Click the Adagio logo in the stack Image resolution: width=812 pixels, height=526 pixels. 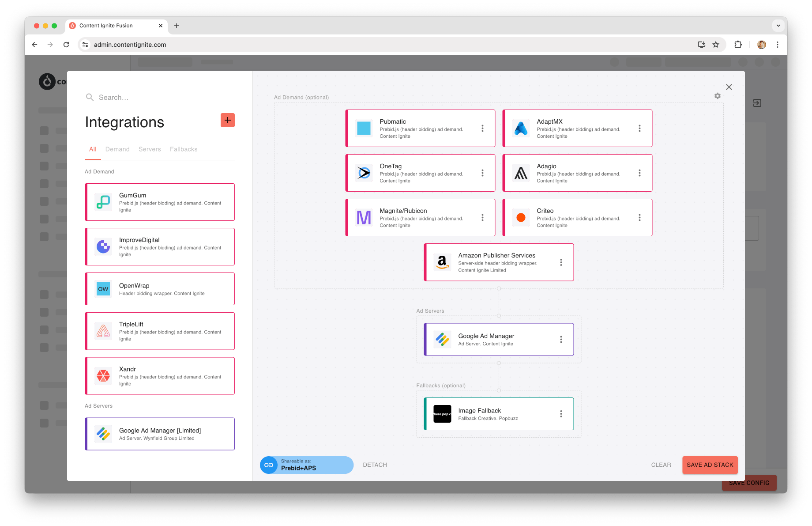tap(521, 173)
